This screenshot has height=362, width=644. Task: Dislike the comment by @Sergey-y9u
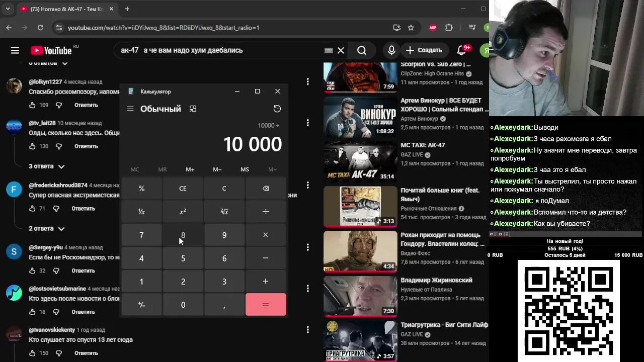pos(56,270)
